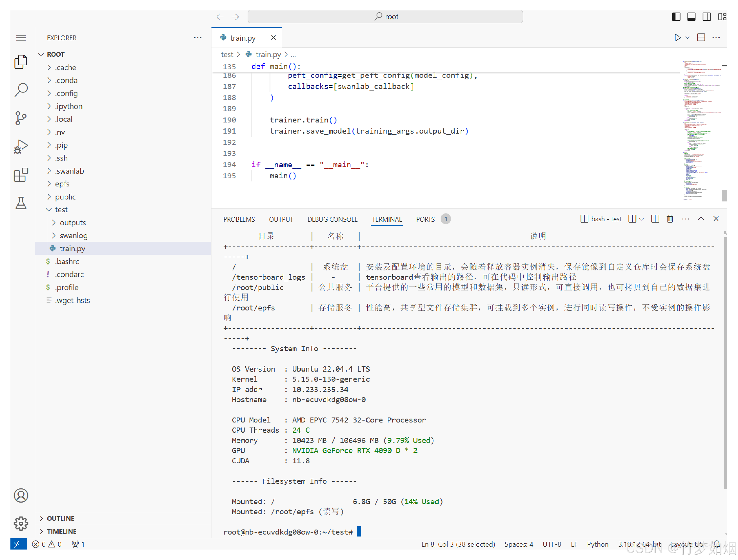Image resolution: width=738 pixels, height=560 pixels.
Task: Expand the OUTLINE section
Action: (x=60, y=518)
